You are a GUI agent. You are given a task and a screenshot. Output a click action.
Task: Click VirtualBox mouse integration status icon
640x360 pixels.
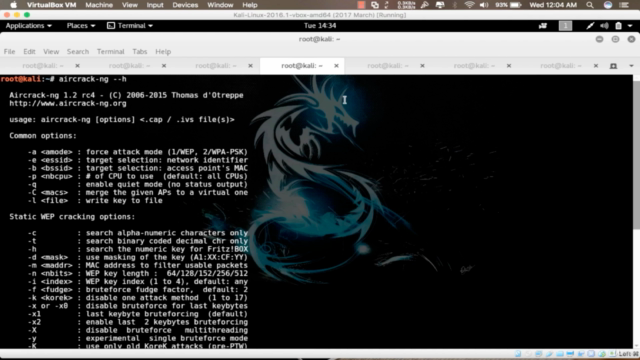(x=602, y=354)
